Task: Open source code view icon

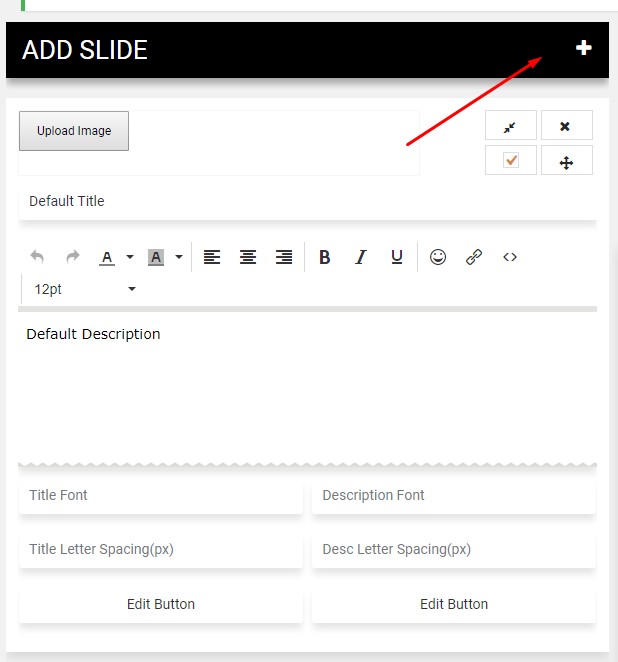Action: [510, 257]
